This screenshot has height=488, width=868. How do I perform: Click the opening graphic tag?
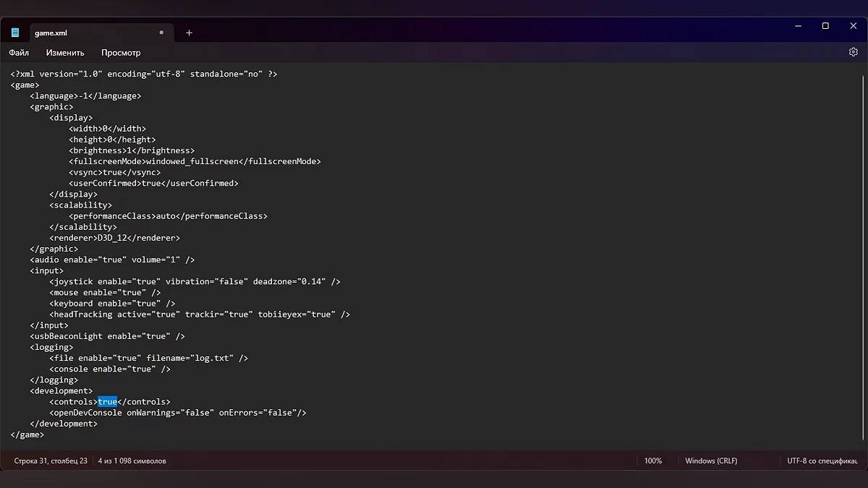click(51, 107)
